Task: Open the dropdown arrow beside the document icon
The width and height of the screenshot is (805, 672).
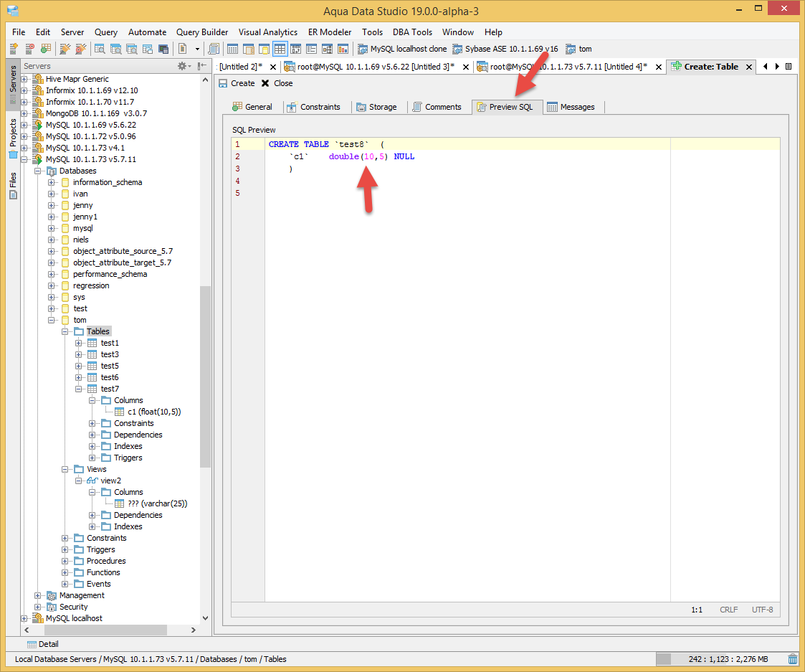Action: tap(197, 49)
